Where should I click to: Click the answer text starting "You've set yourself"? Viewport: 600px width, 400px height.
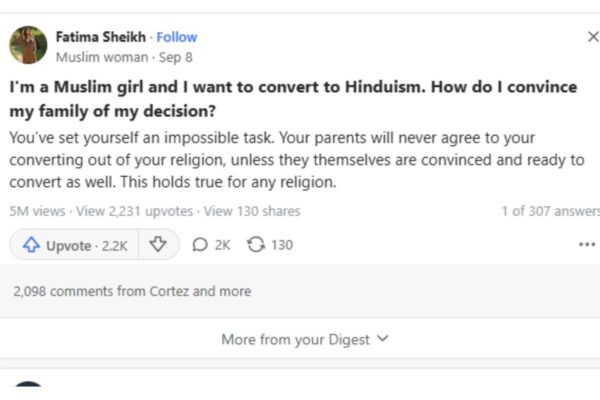click(290, 159)
